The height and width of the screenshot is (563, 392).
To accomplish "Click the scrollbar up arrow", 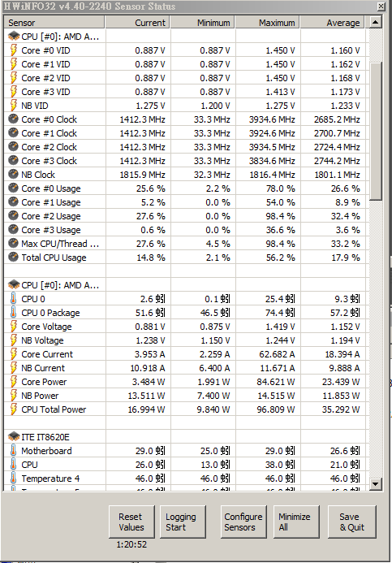I will point(375,22).
